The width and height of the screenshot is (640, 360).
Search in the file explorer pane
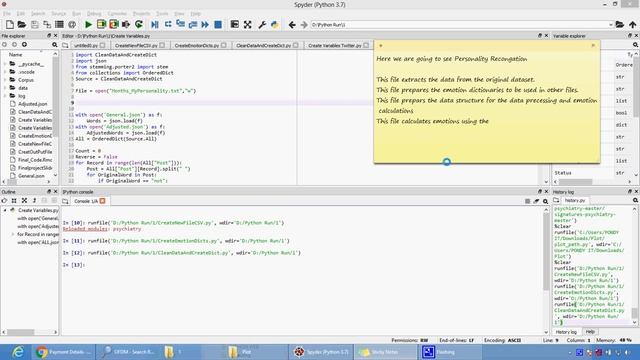coord(55,44)
